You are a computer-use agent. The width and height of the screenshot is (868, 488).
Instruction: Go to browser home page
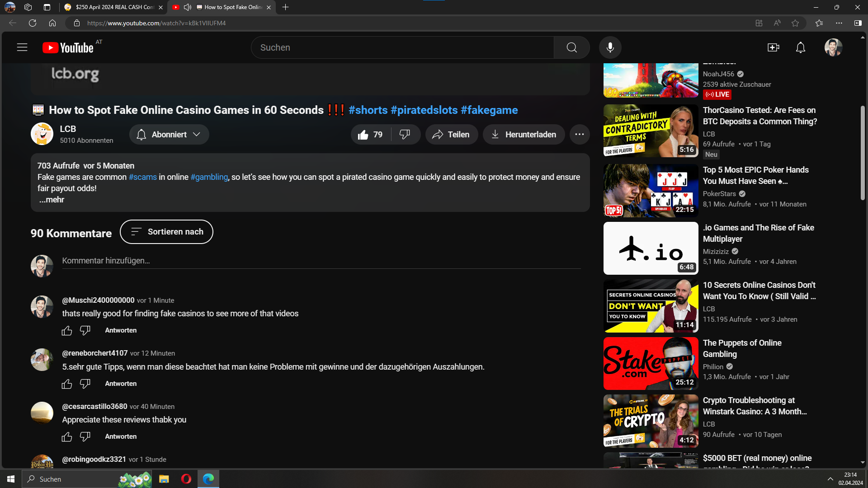[52, 23]
